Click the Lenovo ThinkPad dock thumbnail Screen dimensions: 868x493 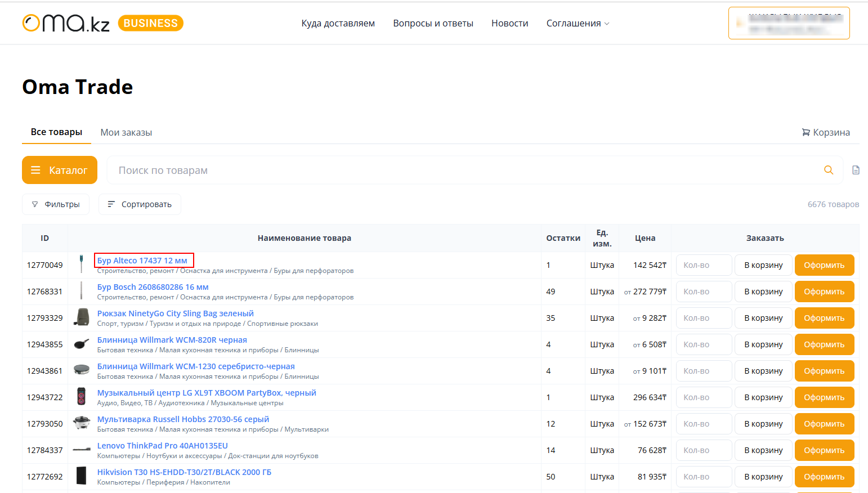coord(82,450)
